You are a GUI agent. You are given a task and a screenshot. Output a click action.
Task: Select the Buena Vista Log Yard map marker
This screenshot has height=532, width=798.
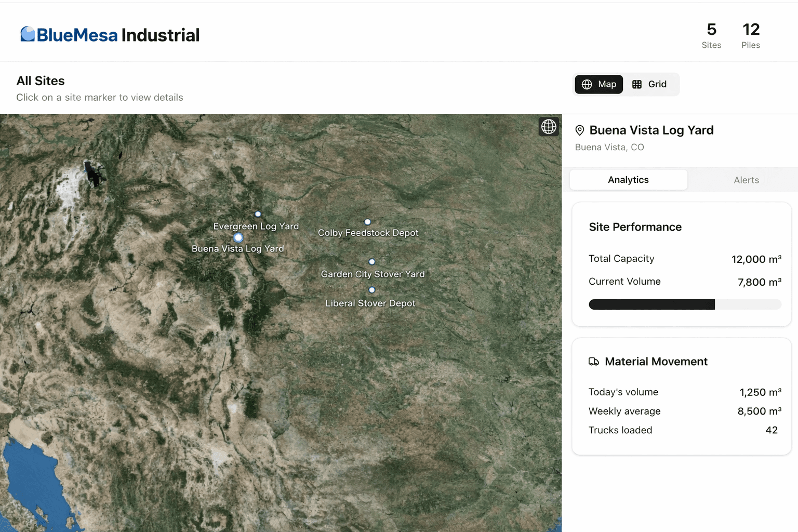pos(238,237)
